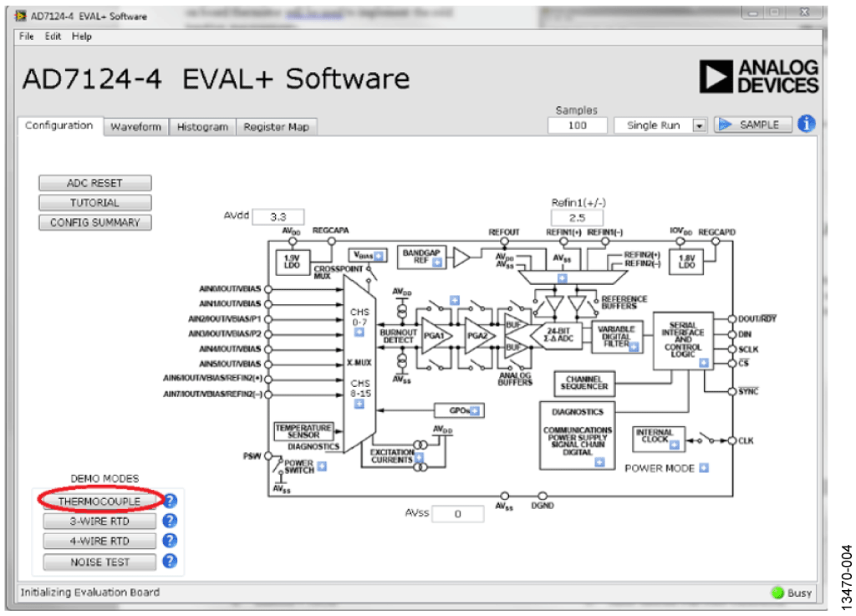This screenshot has height=616, width=856.
Task: Click the Initializing Evaluation Board status text
Action: coord(90,592)
